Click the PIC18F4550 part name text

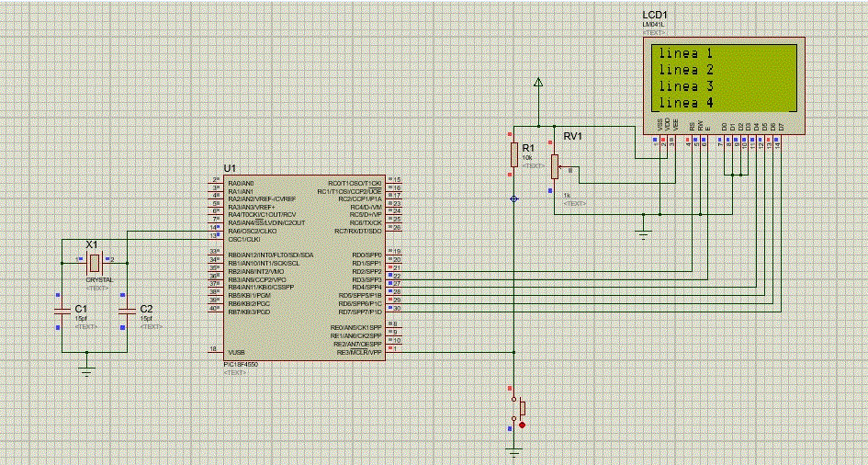pyautogui.click(x=241, y=365)
